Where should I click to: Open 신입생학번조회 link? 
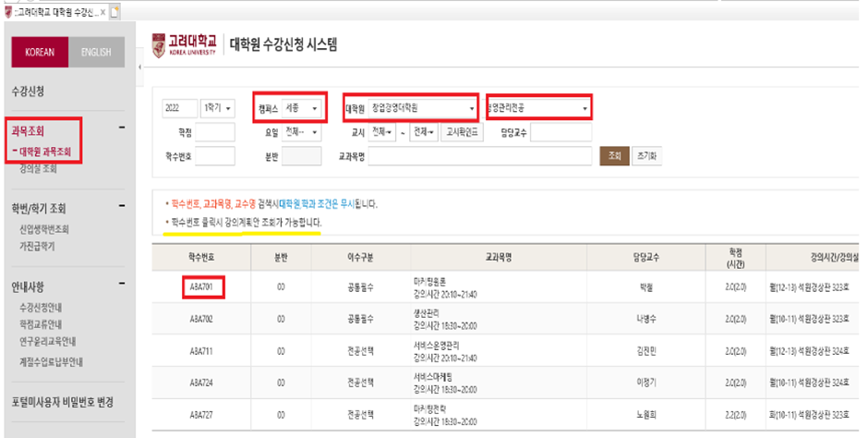pyautogui.click(x=44, y=229)
